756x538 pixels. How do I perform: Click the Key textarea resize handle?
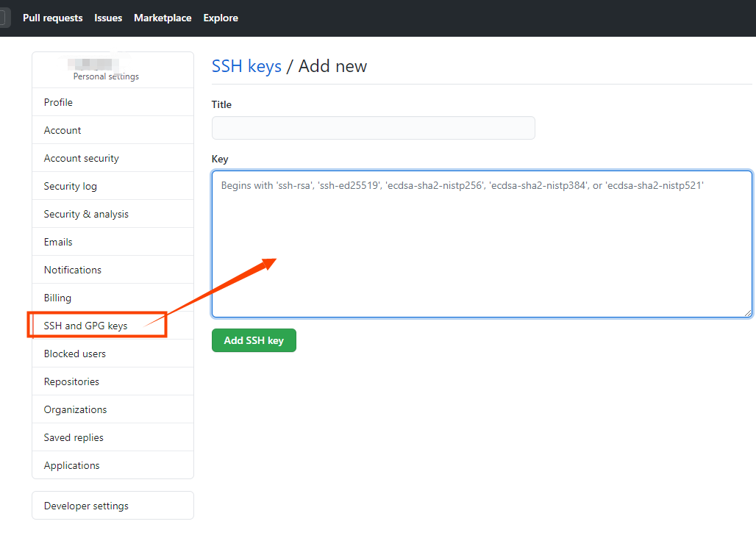748,313
